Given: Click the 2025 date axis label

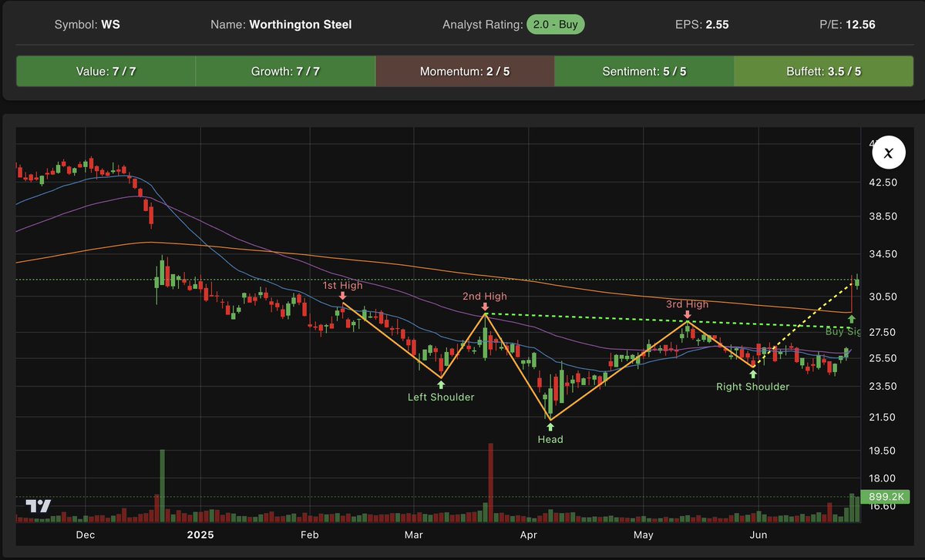Looking at the screenshot, I should (x=199, y=535).
